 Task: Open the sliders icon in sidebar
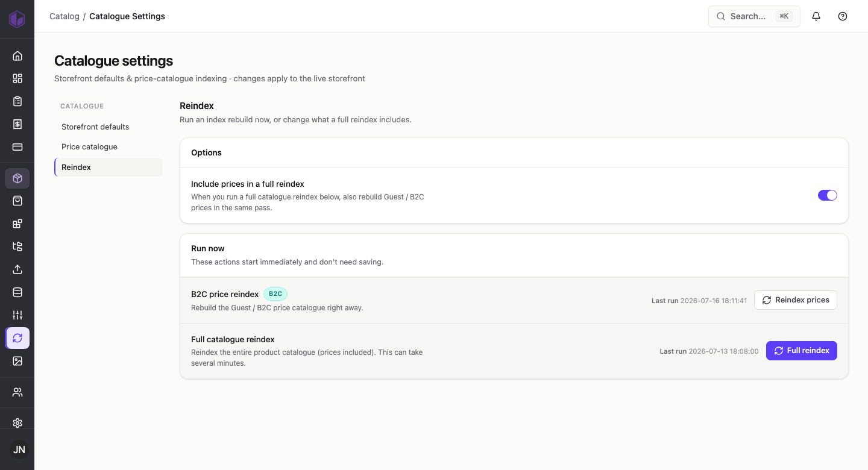click(17, 315)
